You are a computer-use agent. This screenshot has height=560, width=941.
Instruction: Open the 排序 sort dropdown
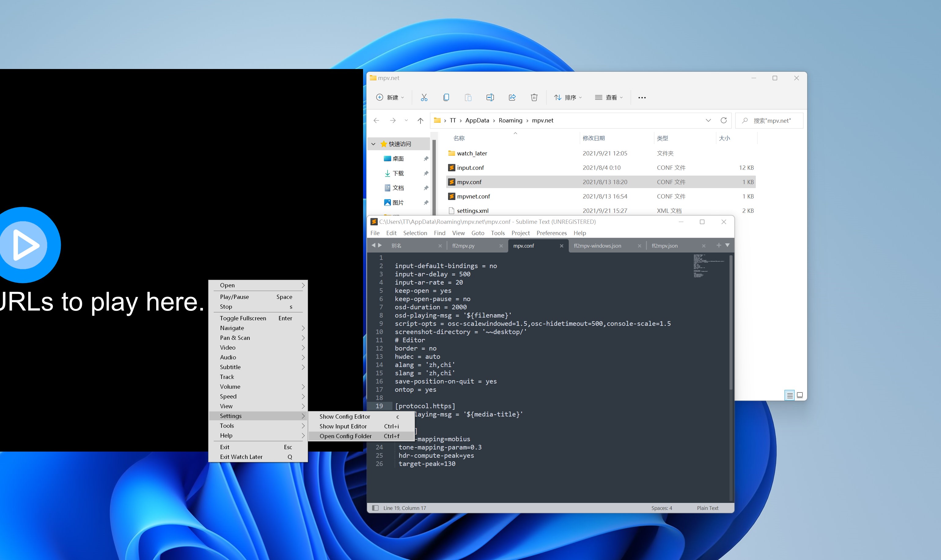pyautogui.click(x=568, y=97)
